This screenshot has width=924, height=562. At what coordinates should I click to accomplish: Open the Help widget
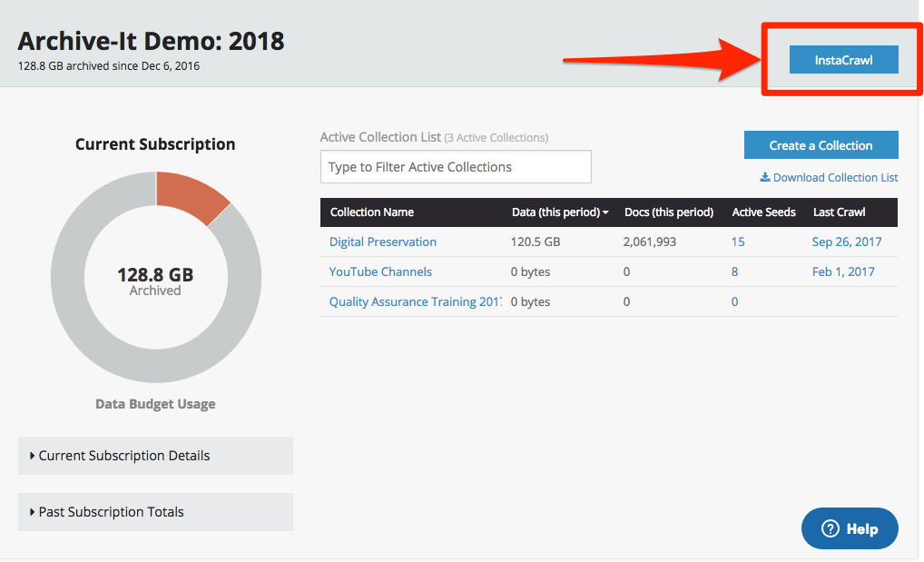click(850, 528)
